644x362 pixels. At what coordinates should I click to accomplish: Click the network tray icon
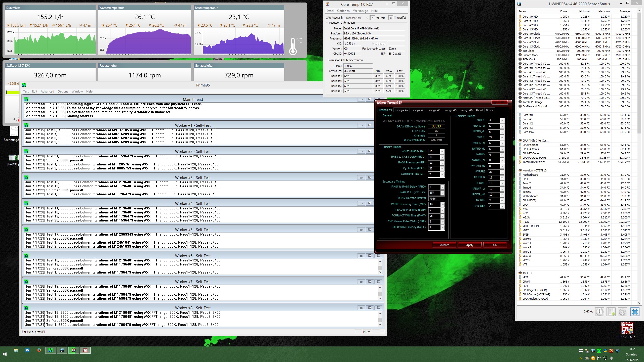click(x=605, y=358)
